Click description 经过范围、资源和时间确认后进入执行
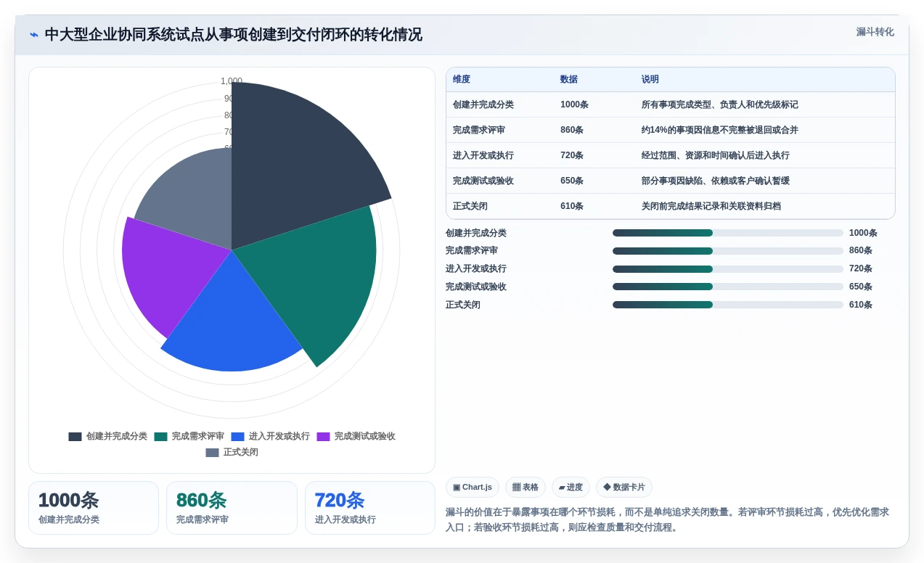The width and height of the screenshot is (924, 563). pos(716,155)
